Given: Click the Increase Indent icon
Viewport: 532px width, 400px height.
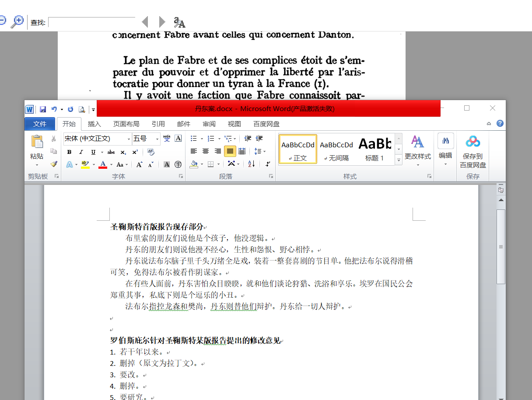Looking at the screenshot, I should tap(259, 139).
